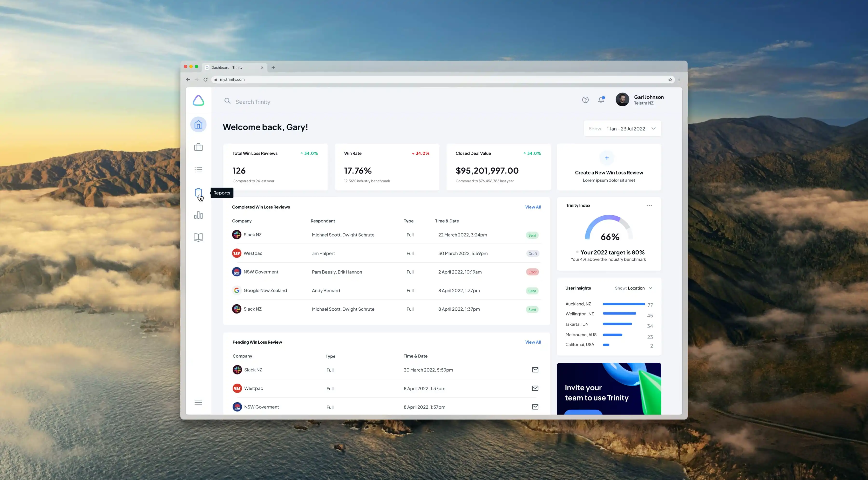
Task: Click the respondent name Jim Halpert
Action: [323, 253]
